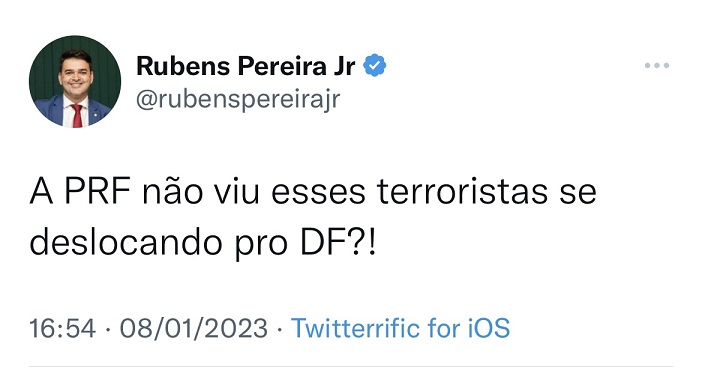This screenshot has width=702, height=377.
Task: Click the word terroristas in the tweet
Action: (462, 192)
